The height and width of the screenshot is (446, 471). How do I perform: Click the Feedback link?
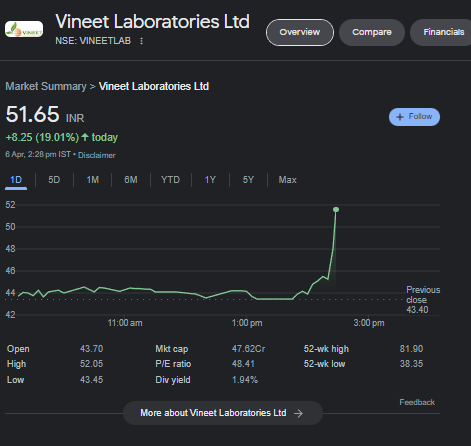[x=417, y=402]
